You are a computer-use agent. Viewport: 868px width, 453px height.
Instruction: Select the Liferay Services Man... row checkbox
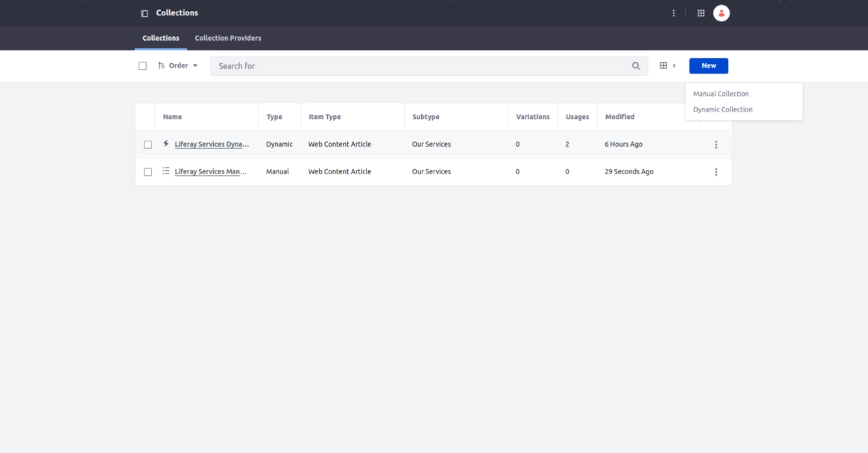(x=148, y=172)
